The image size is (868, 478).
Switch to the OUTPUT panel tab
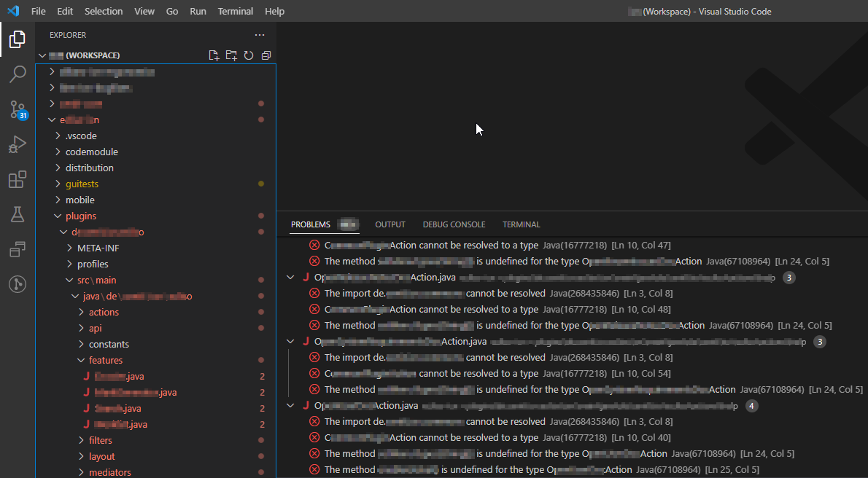[x=390, y=224]
